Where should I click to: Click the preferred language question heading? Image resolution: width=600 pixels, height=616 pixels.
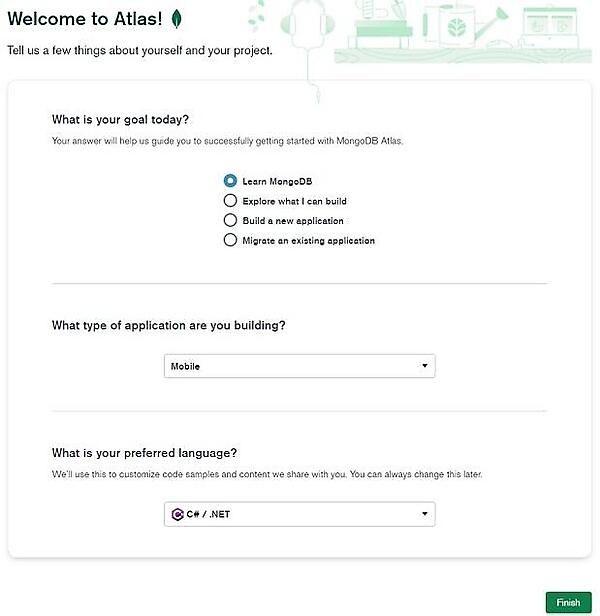pyautogui.click(x=144, y=453)
